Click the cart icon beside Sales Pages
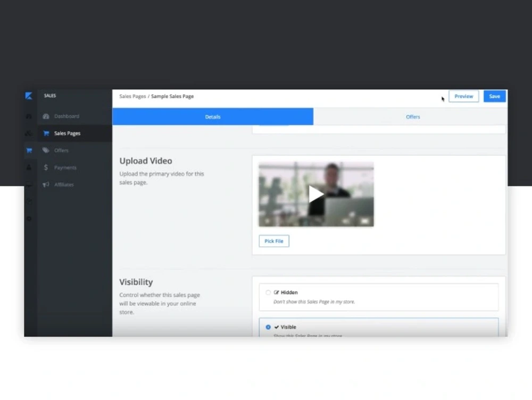532x400 pixels. (x=46, y=133)
